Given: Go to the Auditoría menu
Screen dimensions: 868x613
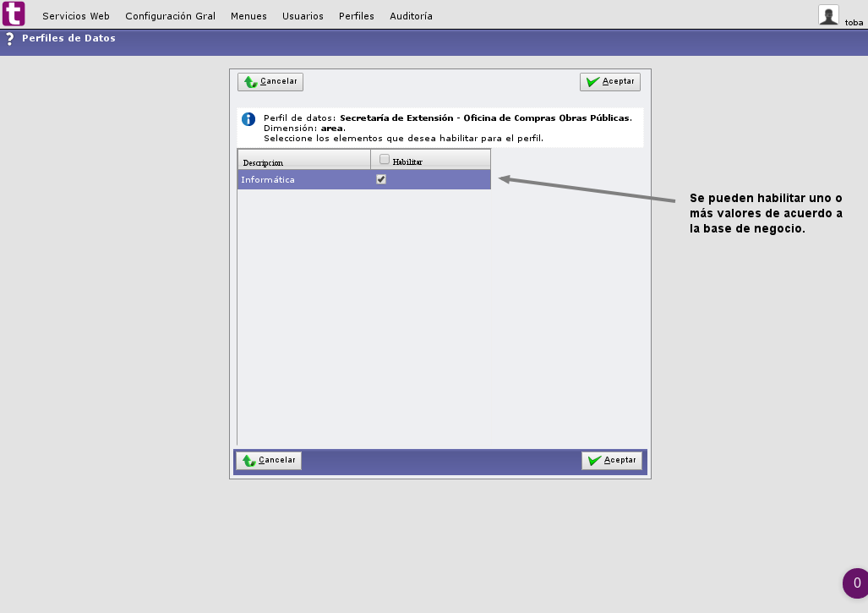Looking at the screenshot, I should 411,16.
